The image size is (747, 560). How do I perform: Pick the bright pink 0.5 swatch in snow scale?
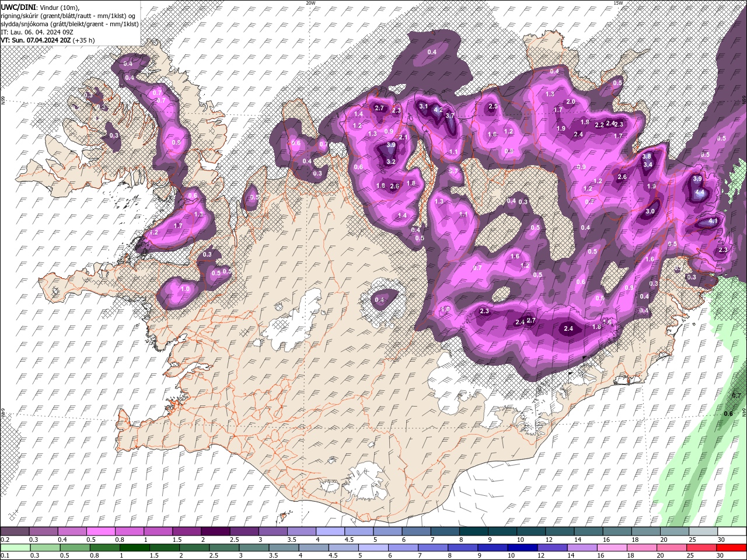coord(100,531)
